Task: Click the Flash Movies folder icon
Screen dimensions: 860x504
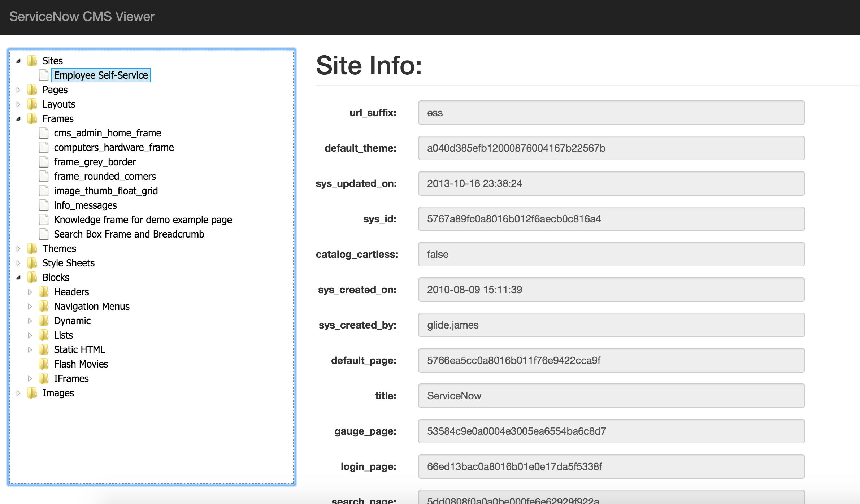Action: click(x=44, y=364)
